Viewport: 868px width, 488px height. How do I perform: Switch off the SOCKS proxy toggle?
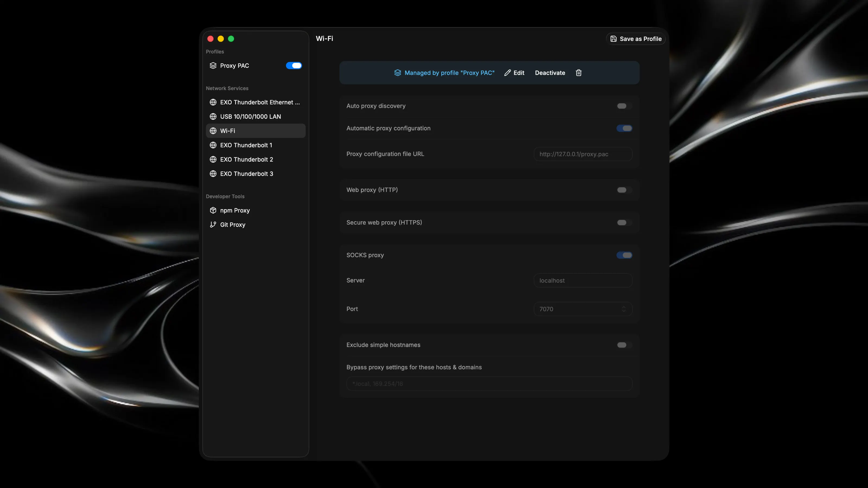coord(624,255)
